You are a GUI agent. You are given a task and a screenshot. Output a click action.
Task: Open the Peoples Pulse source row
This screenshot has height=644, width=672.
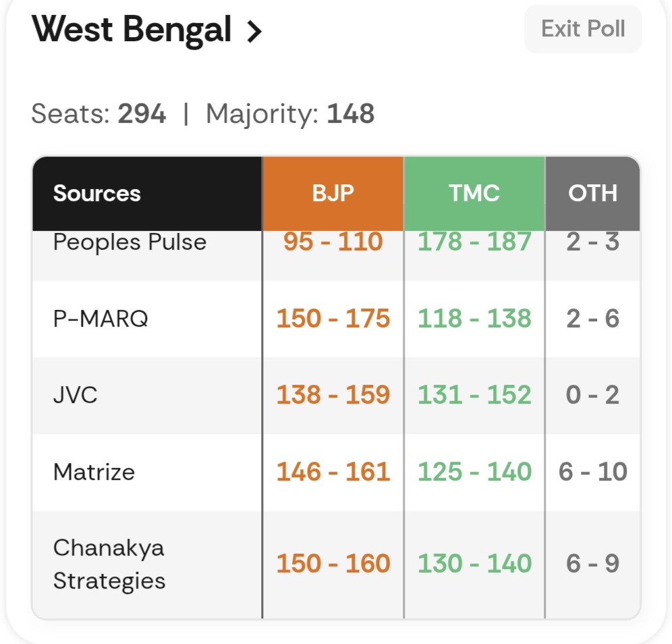click(130, 242)
